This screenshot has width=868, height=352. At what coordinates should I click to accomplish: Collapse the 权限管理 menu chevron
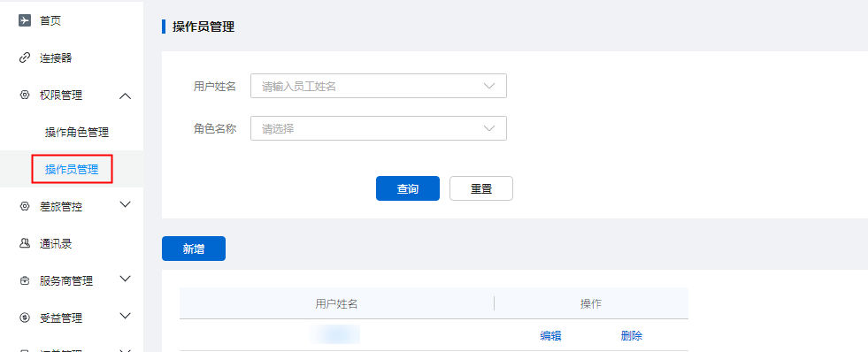pyautogui.click(x=126, y=96)
